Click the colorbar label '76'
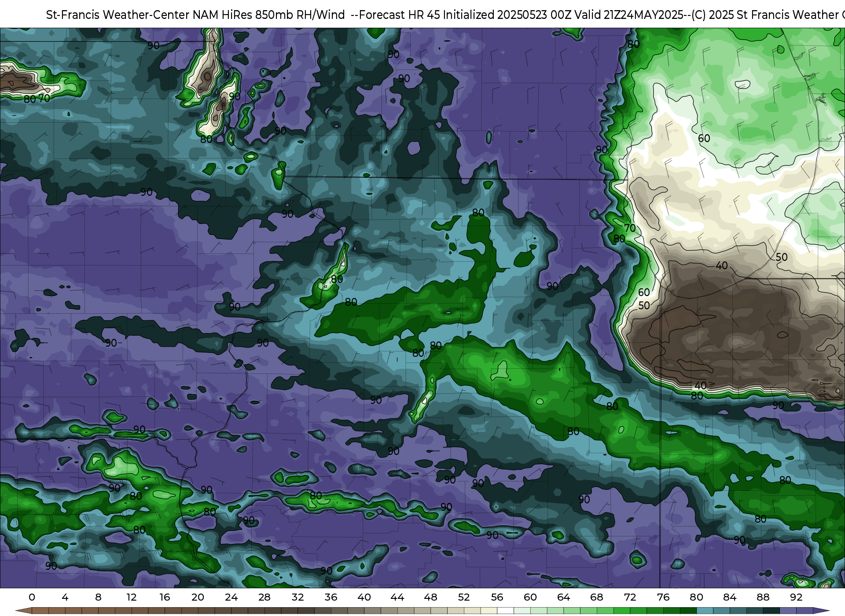The width and height of the screenshot is (845, 616). coord(663,597)
